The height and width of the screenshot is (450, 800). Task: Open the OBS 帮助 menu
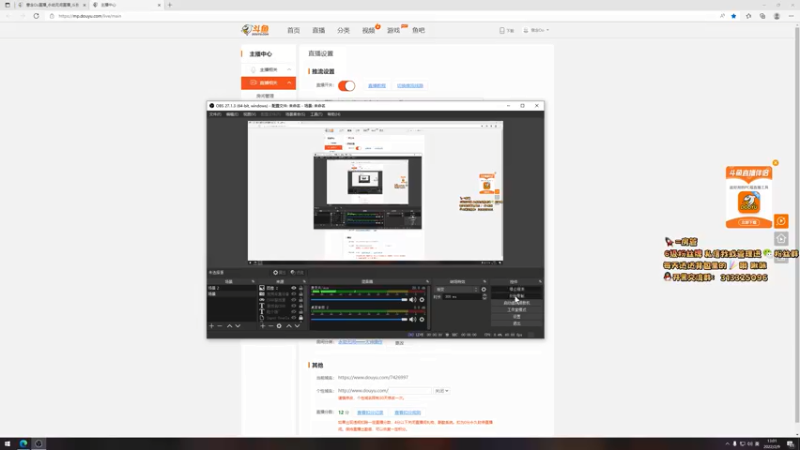[334, 114]
